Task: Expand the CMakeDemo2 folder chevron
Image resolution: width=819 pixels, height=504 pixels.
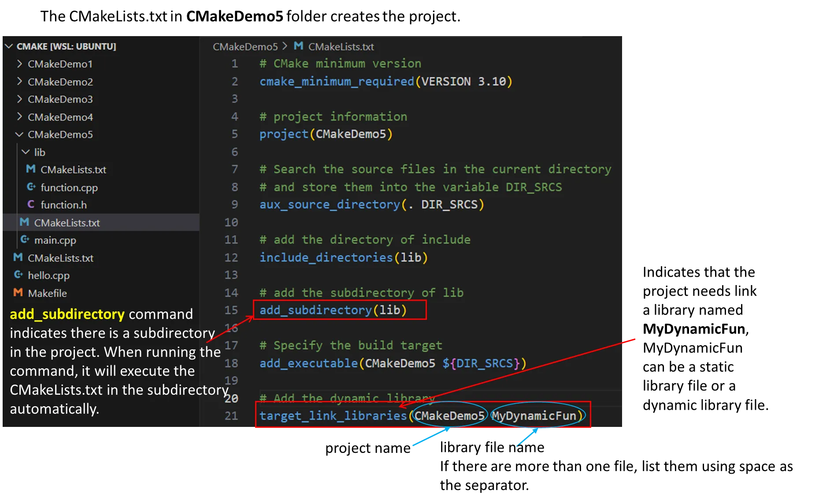Action: (x=19, y=82)
